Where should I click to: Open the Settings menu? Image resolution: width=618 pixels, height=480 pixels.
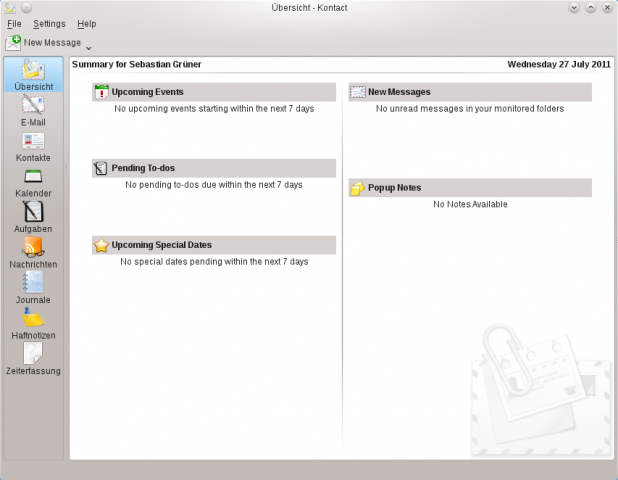49,23
